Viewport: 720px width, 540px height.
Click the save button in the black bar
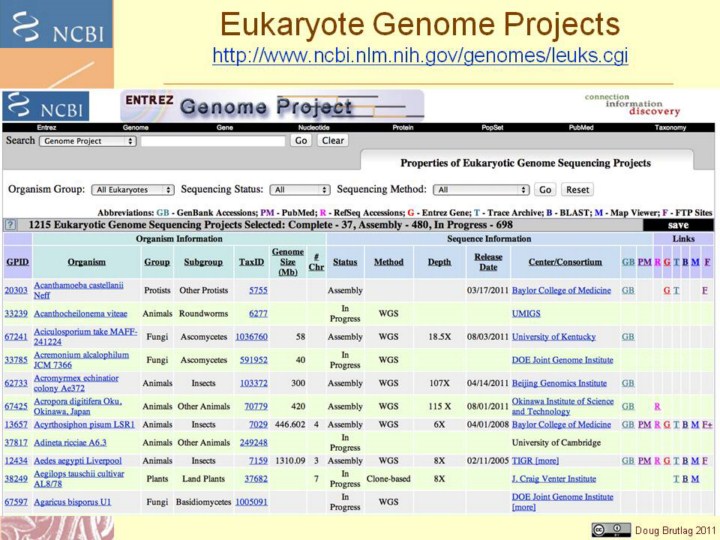tap(678, 225)
